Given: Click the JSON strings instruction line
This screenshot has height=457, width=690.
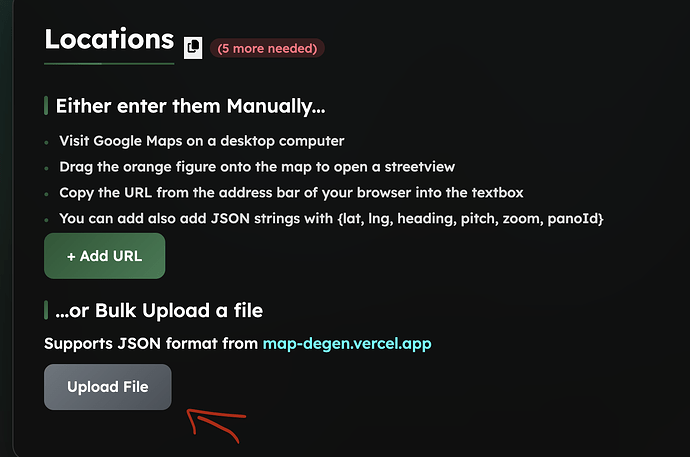Looking at the screenshot, I should (331, 219).
